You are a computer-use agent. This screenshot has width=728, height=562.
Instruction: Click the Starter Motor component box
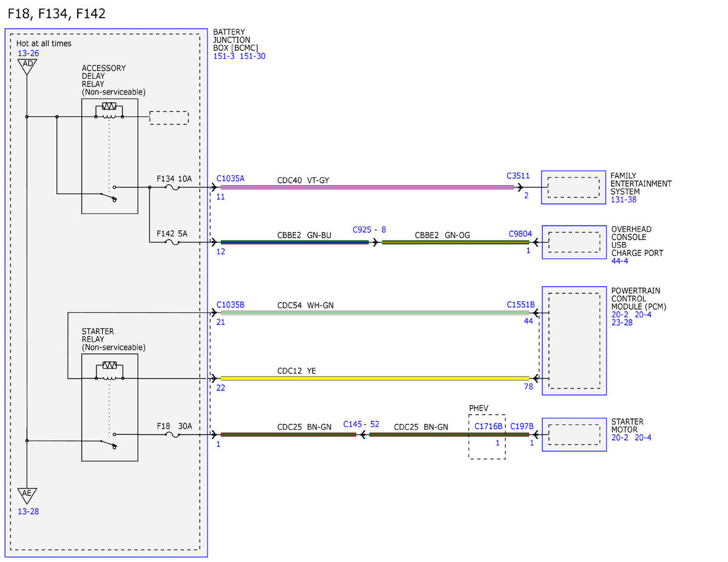point(574,435)
